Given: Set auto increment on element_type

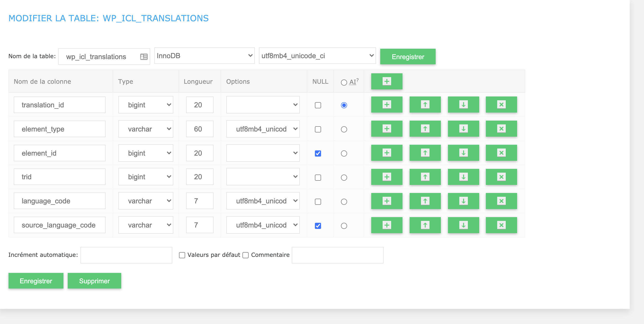Looking at the screenshot, I should coord(344,129).
